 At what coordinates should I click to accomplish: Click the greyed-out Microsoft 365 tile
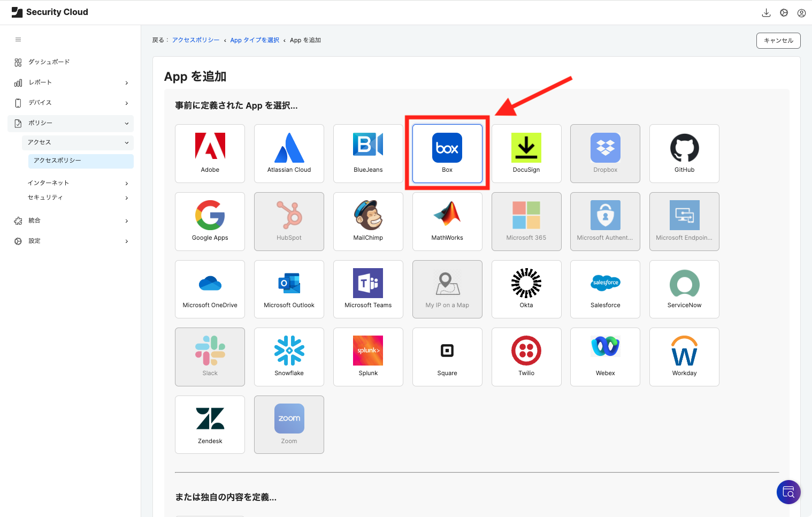click(526, 222)
